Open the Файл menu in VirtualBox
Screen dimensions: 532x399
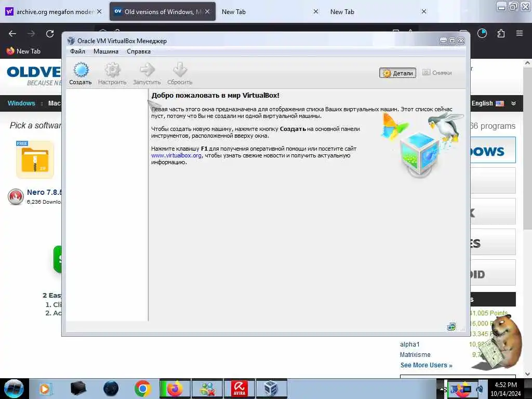pos(78,51)
